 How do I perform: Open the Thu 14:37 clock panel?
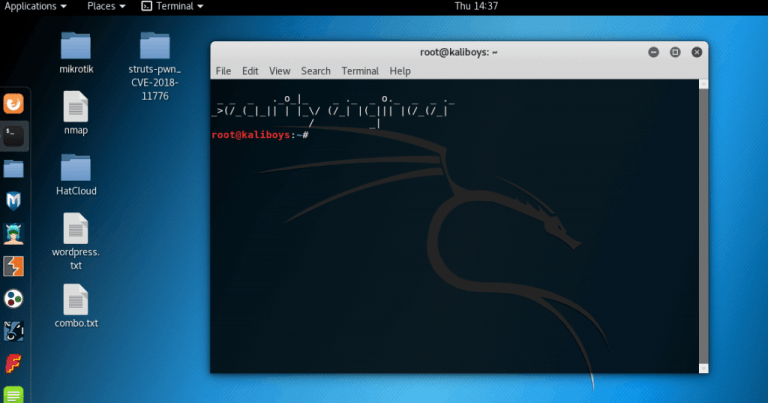[476, 6]
